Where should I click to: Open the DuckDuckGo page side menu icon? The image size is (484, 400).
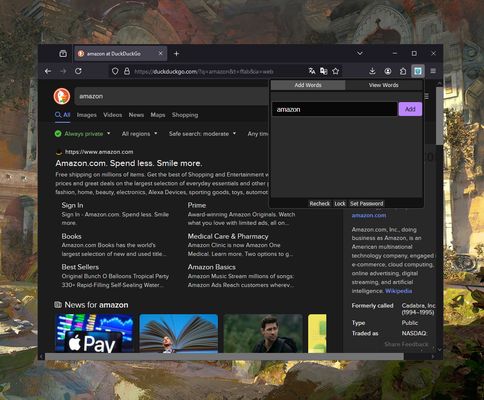click(426, 96)
